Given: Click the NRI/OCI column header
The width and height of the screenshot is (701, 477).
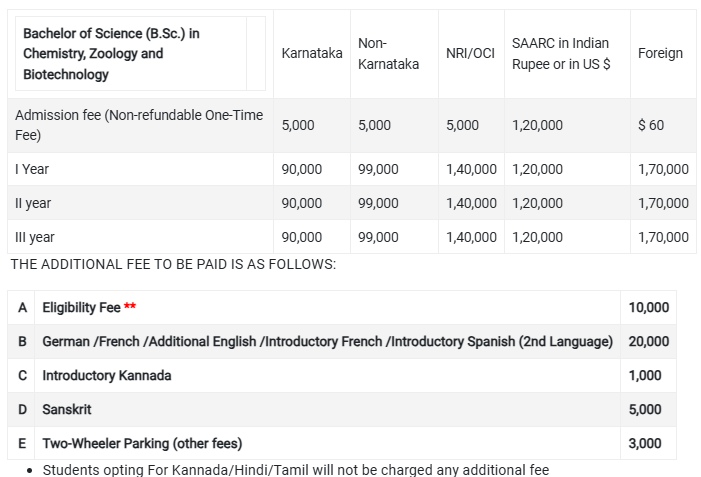Looking at the screenshot, I should coord(470,53).
